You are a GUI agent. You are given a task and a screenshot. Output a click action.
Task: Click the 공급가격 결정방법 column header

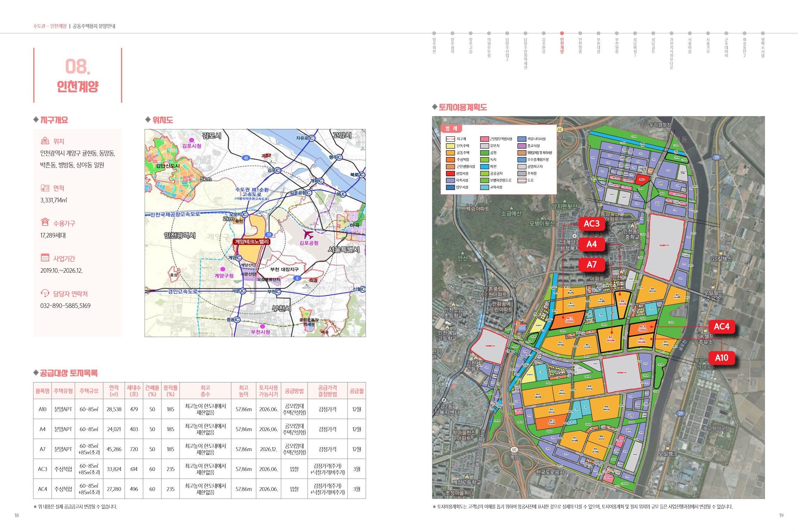327,391
